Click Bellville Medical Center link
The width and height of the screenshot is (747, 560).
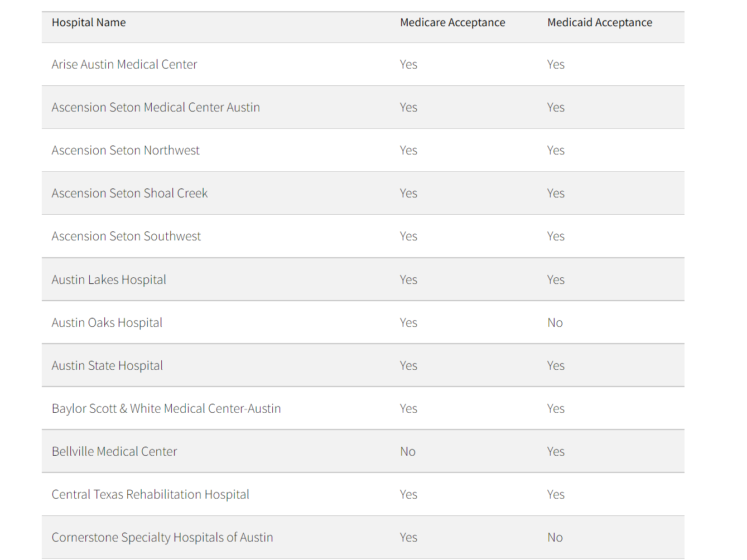pos(114,452)
